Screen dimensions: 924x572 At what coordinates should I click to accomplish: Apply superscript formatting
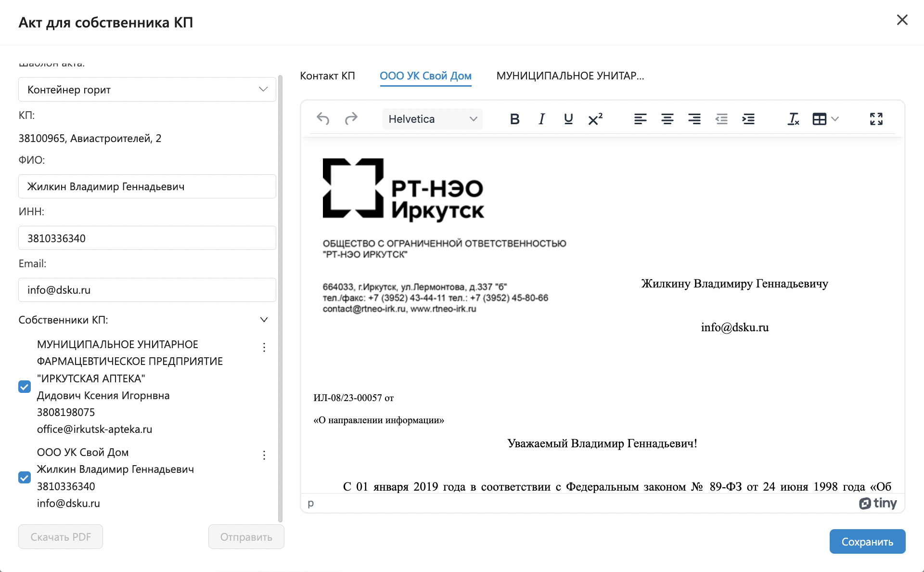point(595,119)
